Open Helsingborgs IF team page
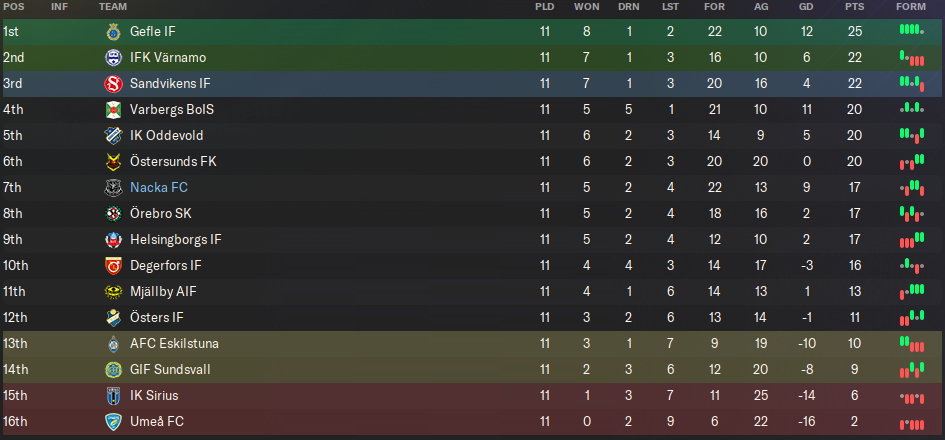Viewport: 945px width, 440px height. click(x=176, y=240)
